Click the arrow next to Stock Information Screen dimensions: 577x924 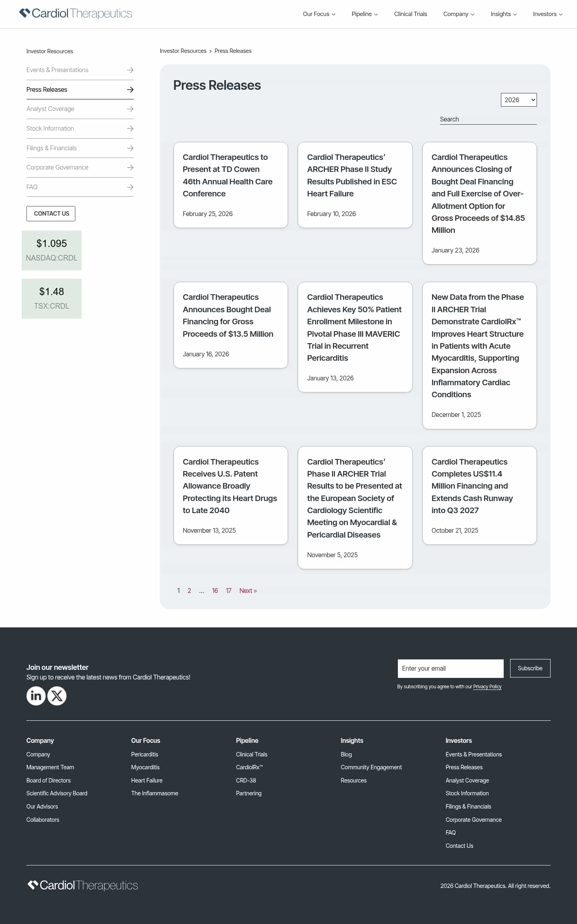click(x=130, y=129)
